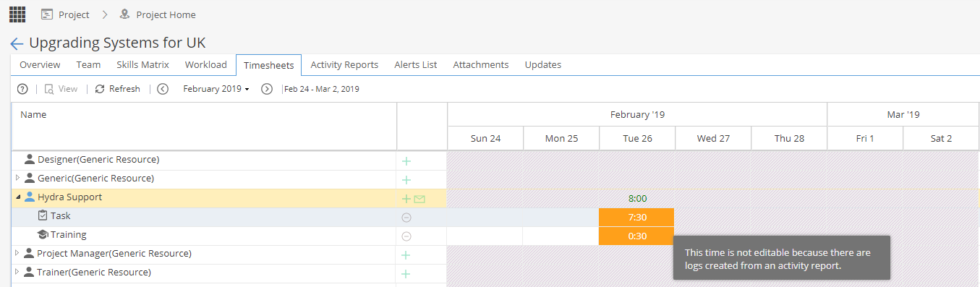Click the Project Home location icon
980x287 pixels.
click(x=124, y=14)
